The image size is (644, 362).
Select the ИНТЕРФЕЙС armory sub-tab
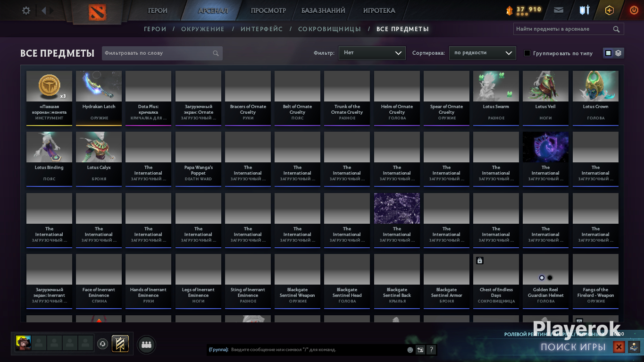[x=262, y=29]
